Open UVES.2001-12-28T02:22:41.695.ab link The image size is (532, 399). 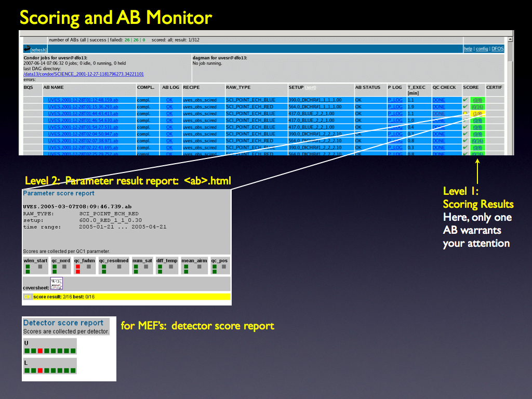[x=83, y=148]
